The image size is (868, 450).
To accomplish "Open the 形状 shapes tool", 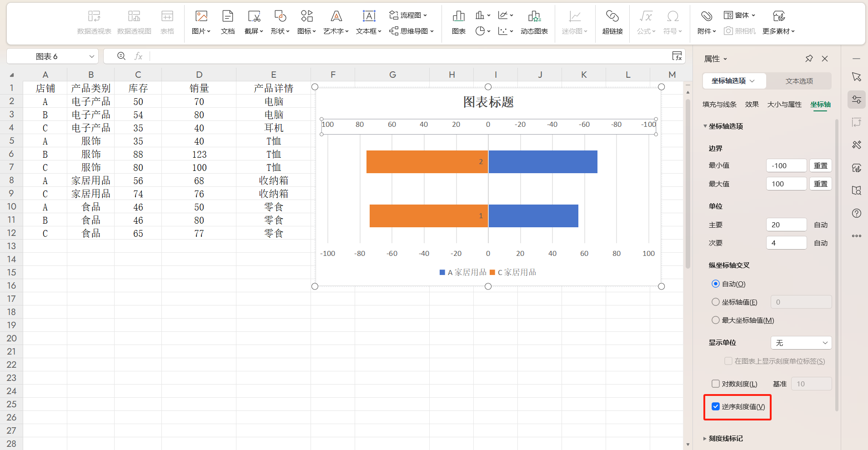I will click(x=280, y=17).
